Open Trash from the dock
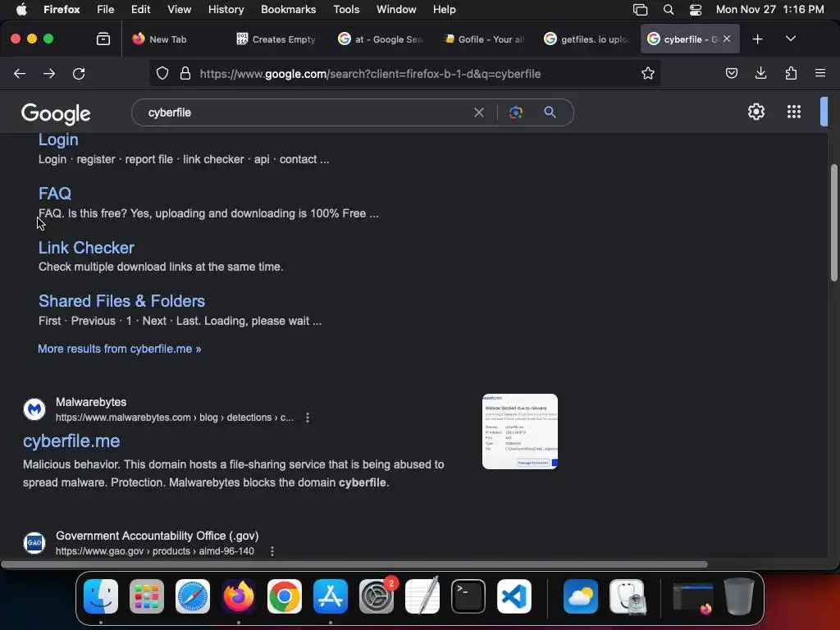Viewport: 840px width, 630px height. pyautogui.click(x=739, y=596)
